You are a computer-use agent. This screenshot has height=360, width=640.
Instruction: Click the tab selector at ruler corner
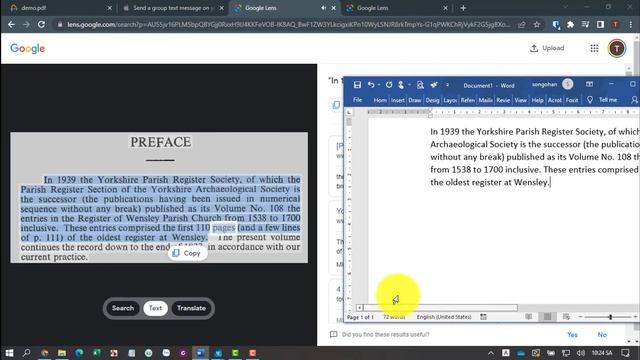[x=349, y=112]
